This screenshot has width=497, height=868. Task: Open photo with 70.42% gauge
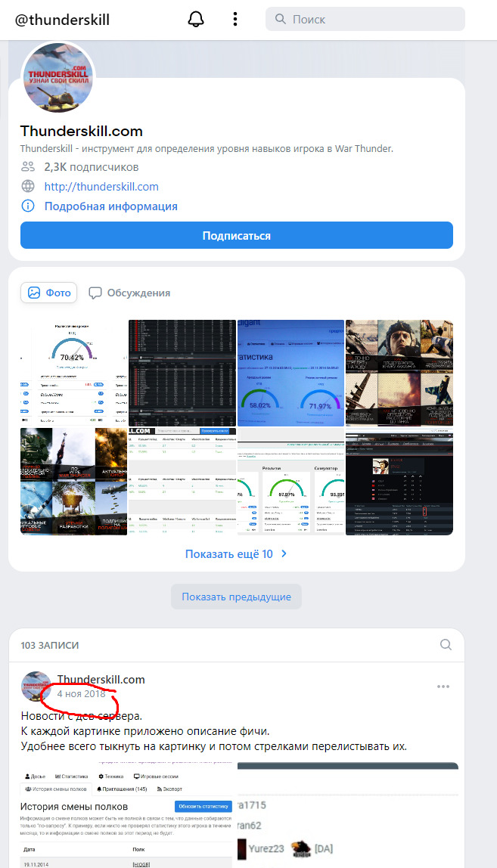point(73,373)
